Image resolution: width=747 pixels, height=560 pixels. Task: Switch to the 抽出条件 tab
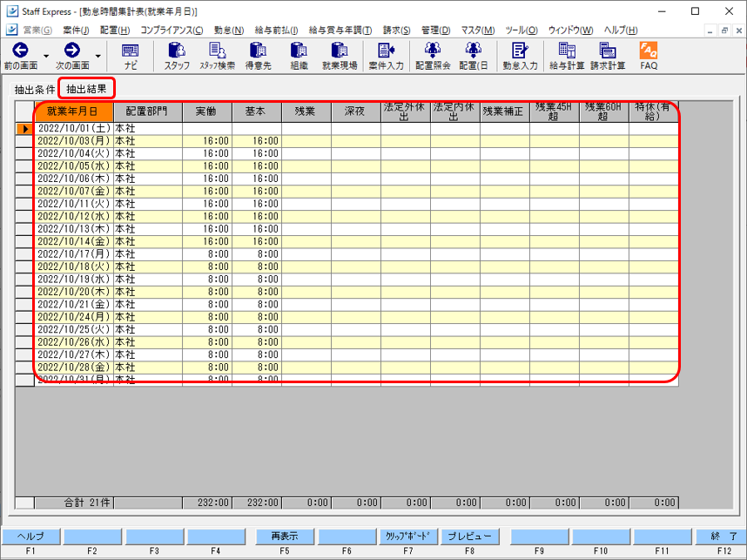pyautogui.click(x=34, y=89)
